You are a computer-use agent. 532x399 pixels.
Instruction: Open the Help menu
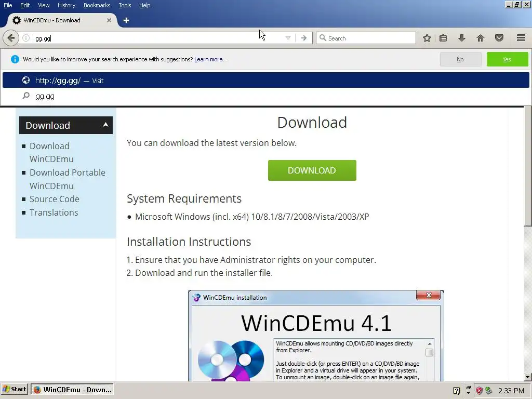pyautogui.click(x=145, y=5)
